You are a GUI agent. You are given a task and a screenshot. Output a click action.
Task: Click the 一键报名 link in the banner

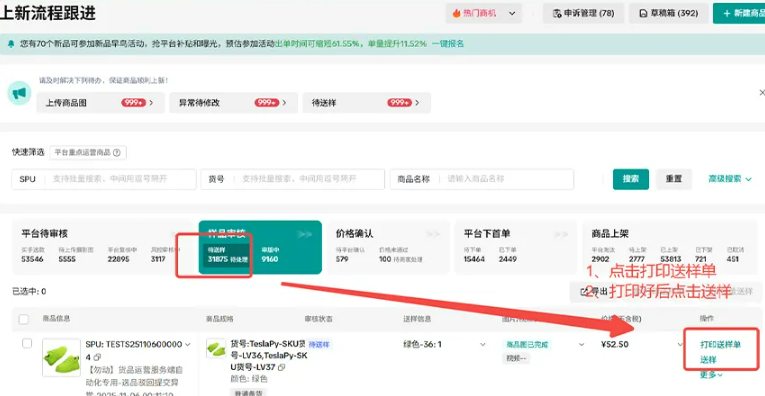click(x=447, y=44)
